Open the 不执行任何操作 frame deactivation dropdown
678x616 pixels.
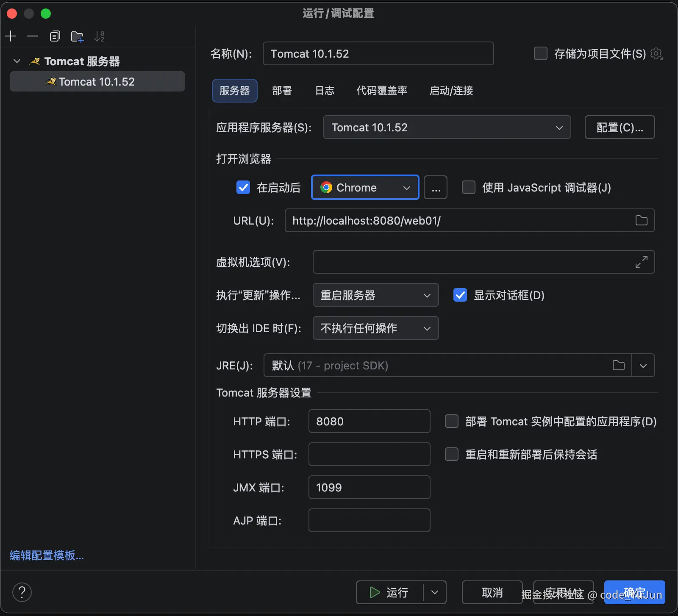tap(376, 328)
